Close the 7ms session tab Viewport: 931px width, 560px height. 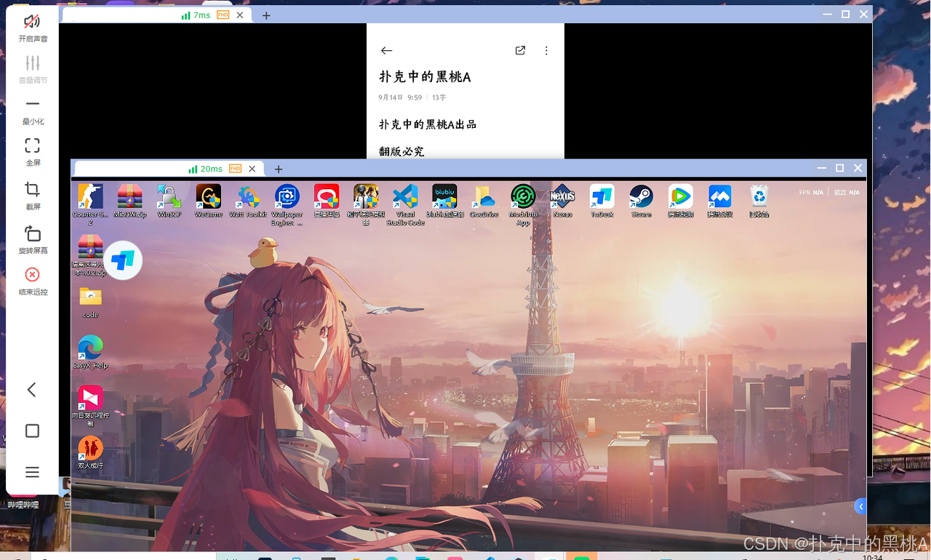240,15
